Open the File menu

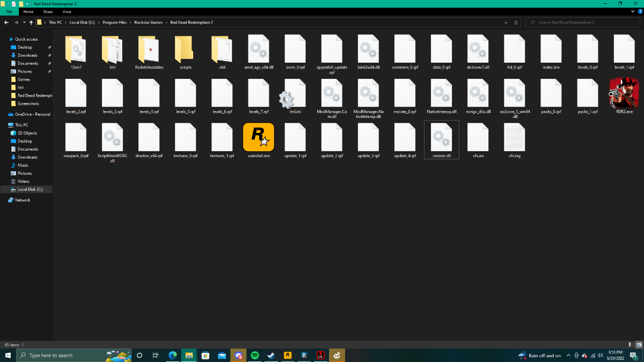pos(9,11)
